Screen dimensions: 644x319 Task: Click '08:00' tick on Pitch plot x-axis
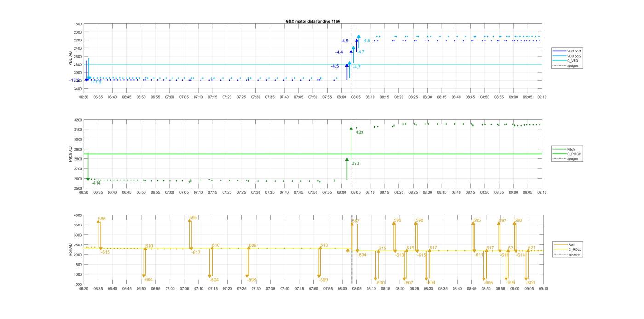click(x=342, y=192)
